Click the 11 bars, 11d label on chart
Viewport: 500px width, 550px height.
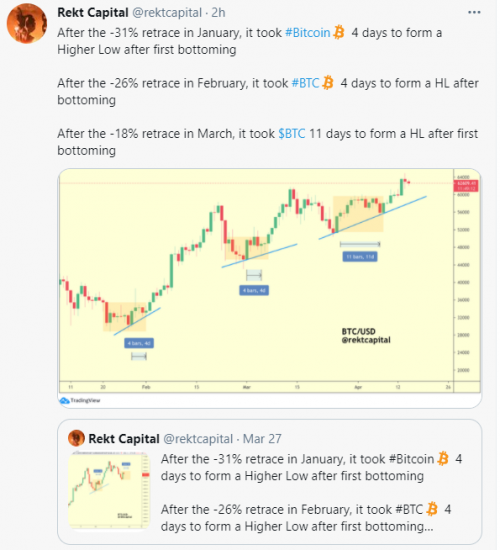click(x=360, y=257)
